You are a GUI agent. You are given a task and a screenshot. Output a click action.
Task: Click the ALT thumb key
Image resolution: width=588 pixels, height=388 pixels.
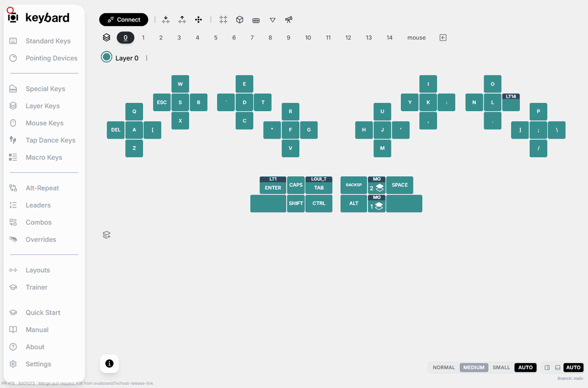[354, 204]
